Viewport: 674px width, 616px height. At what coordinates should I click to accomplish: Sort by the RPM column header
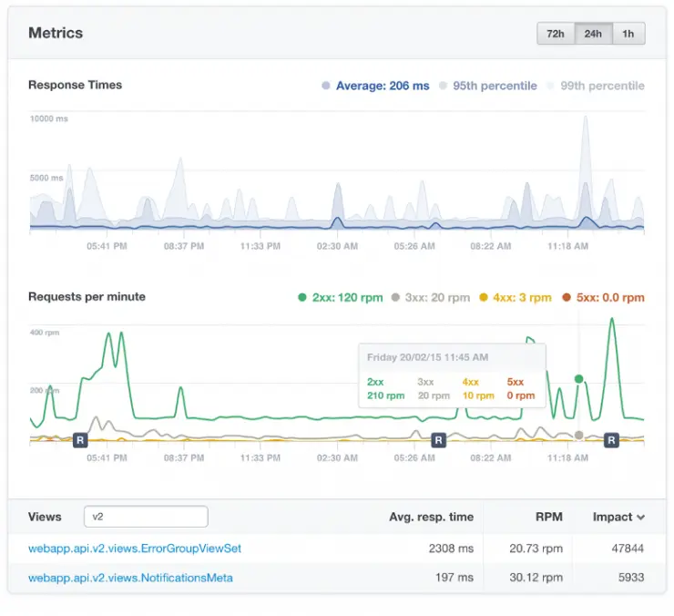click(548, 517)
